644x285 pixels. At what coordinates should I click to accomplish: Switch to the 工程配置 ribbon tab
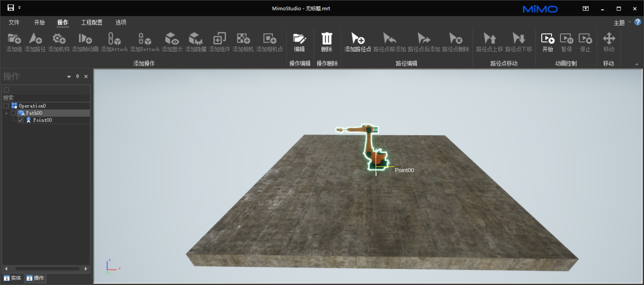pos(92,23)
